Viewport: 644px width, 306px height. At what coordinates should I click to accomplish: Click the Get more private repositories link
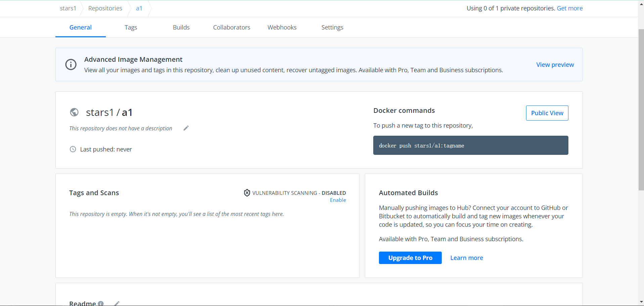tap(570, 8)
